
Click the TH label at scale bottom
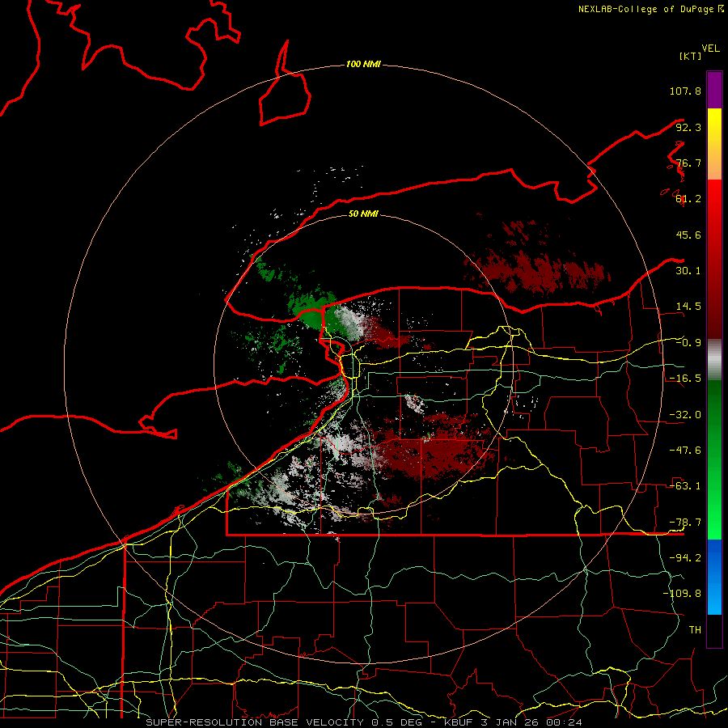tap(695, 629)
